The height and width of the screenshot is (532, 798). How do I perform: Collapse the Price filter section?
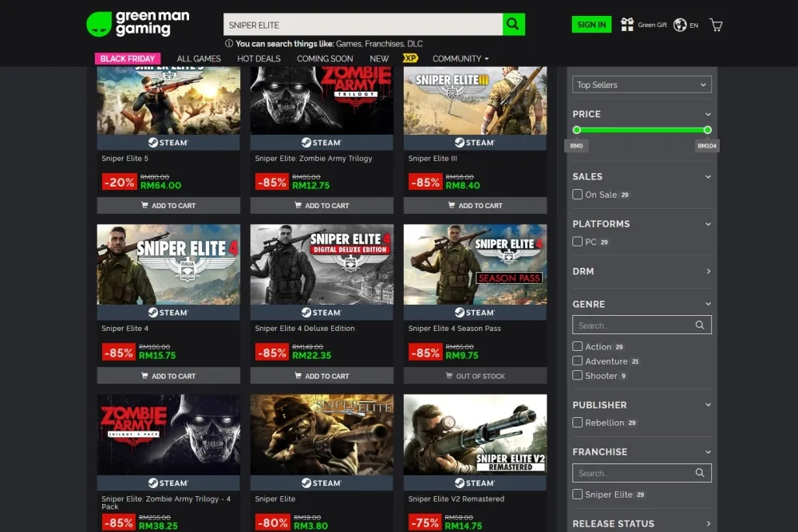pyautogui.click(x=708, y=114)
